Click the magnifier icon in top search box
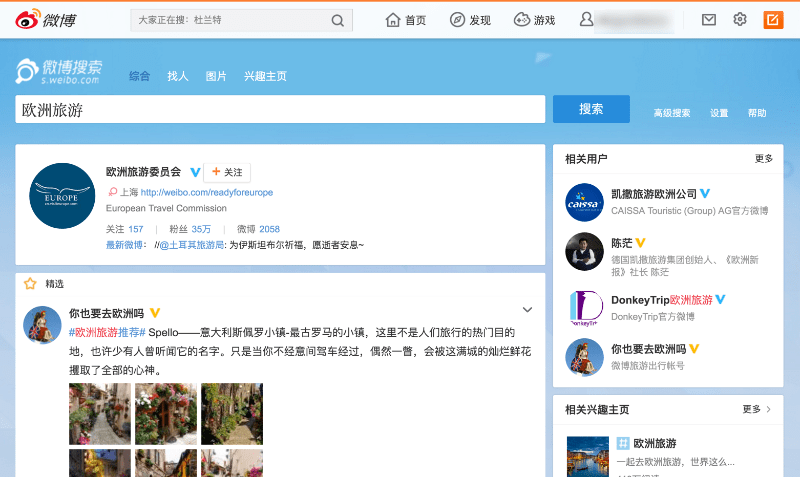800x477 pixels. 337,20
